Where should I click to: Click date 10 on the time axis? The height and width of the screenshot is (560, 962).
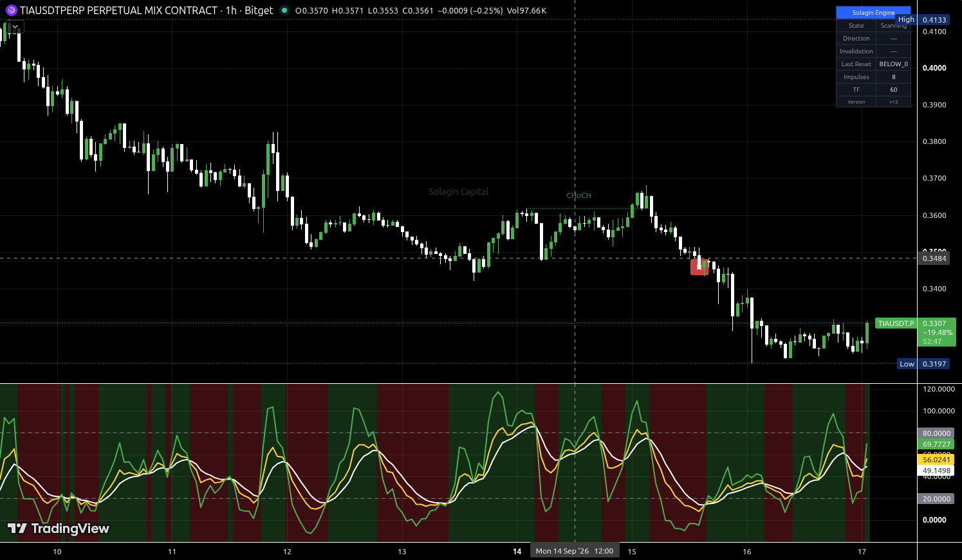click(57, 552)
